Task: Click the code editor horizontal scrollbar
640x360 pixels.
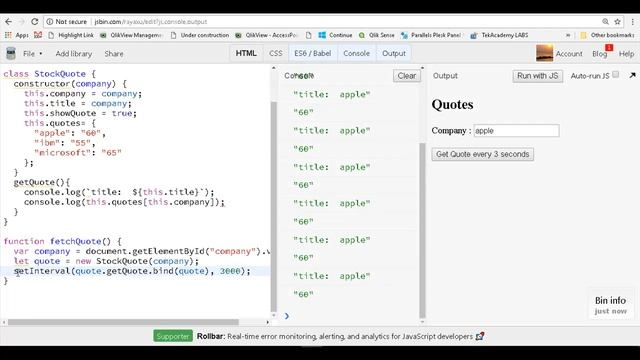Action: tap(123, 322)
